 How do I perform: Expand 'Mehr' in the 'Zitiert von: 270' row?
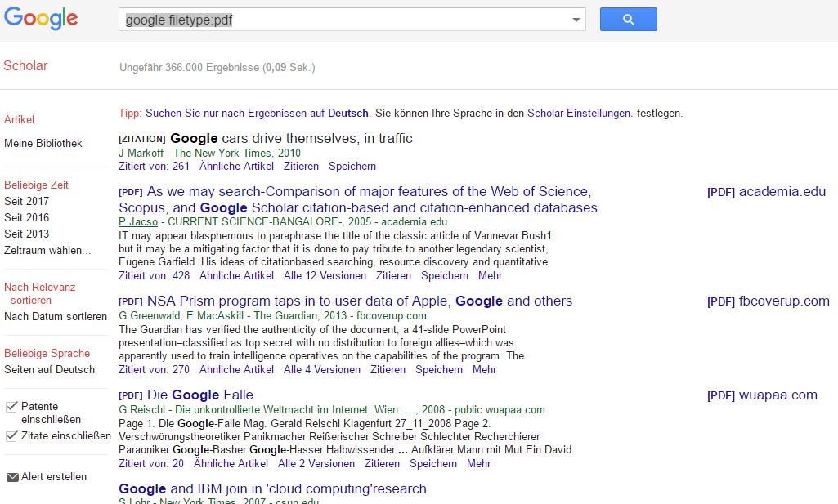tap(484, 369)
